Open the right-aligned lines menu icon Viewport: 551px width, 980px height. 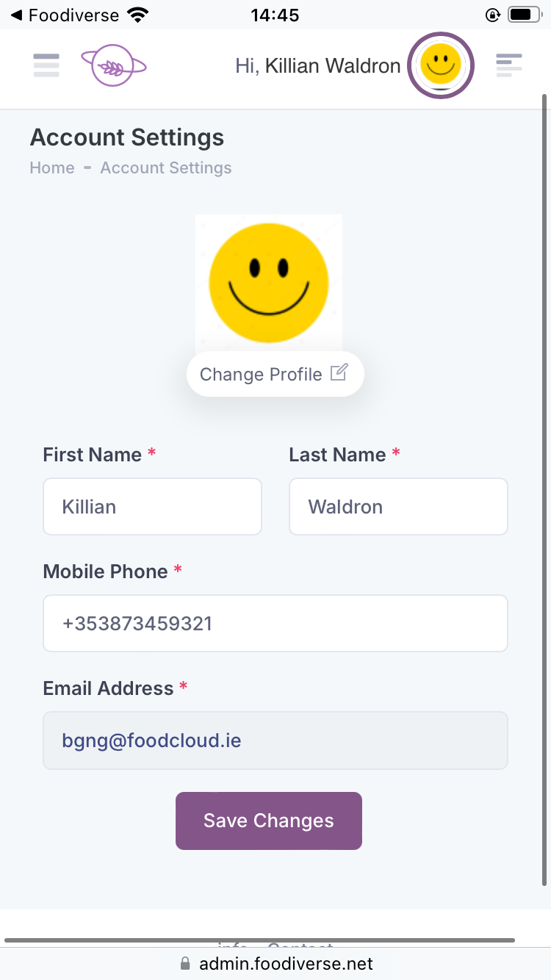(x=508, y=66)
